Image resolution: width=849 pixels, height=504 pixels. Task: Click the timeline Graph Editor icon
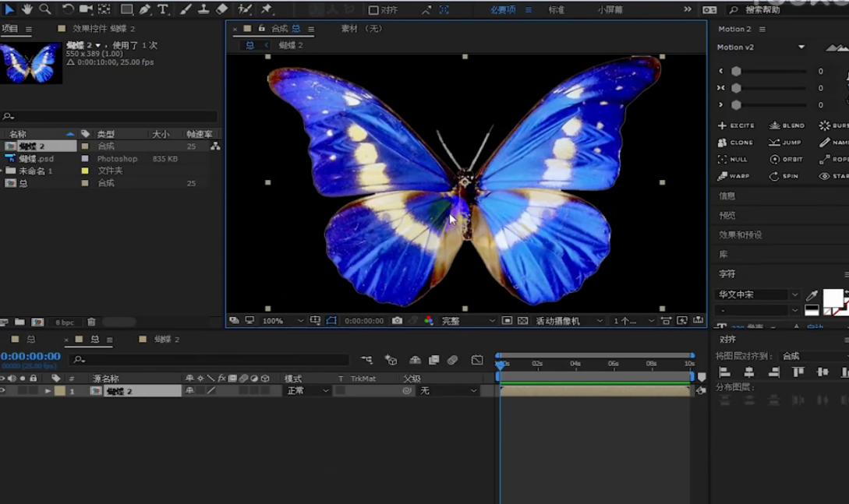pos(477,360)
